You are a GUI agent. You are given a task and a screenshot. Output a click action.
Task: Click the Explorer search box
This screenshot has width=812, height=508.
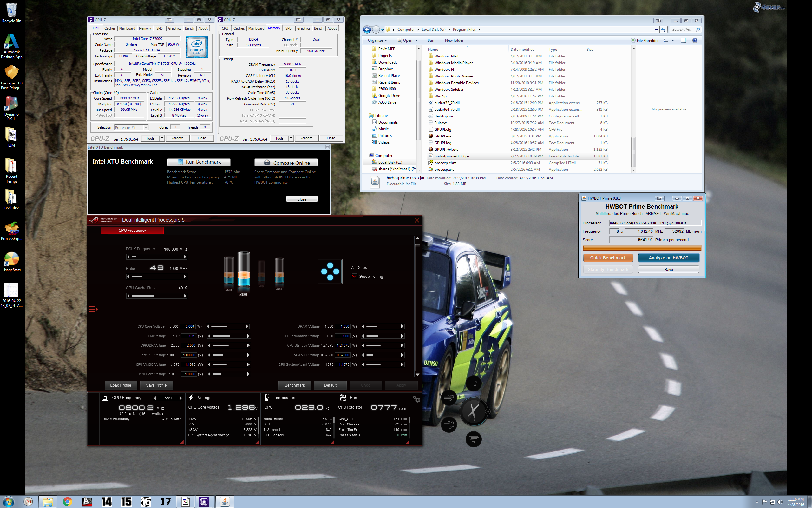pyautogui.click(x=686, y=30)
